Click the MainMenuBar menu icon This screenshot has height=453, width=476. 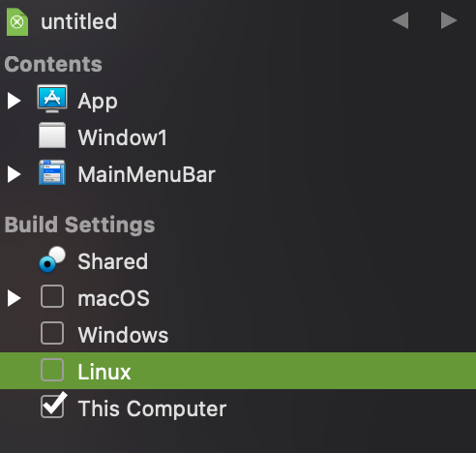click(x=52, y=172)
